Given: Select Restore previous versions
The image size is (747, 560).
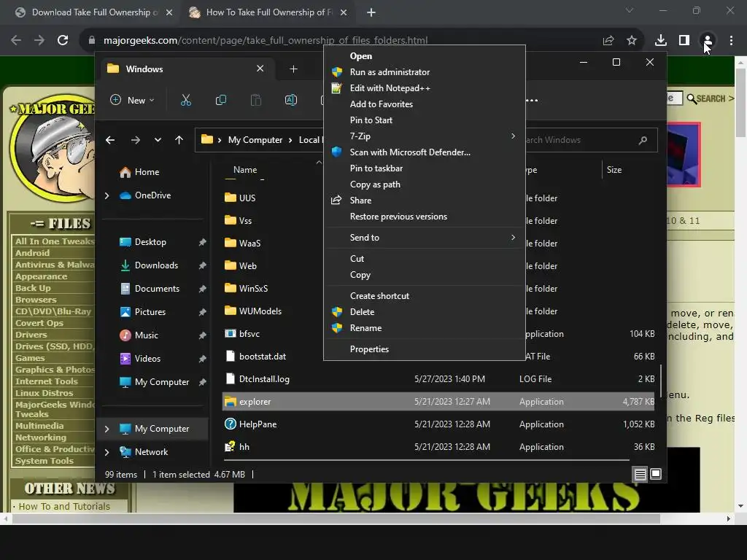Looking at the screenshot, I should click(424, 217).
